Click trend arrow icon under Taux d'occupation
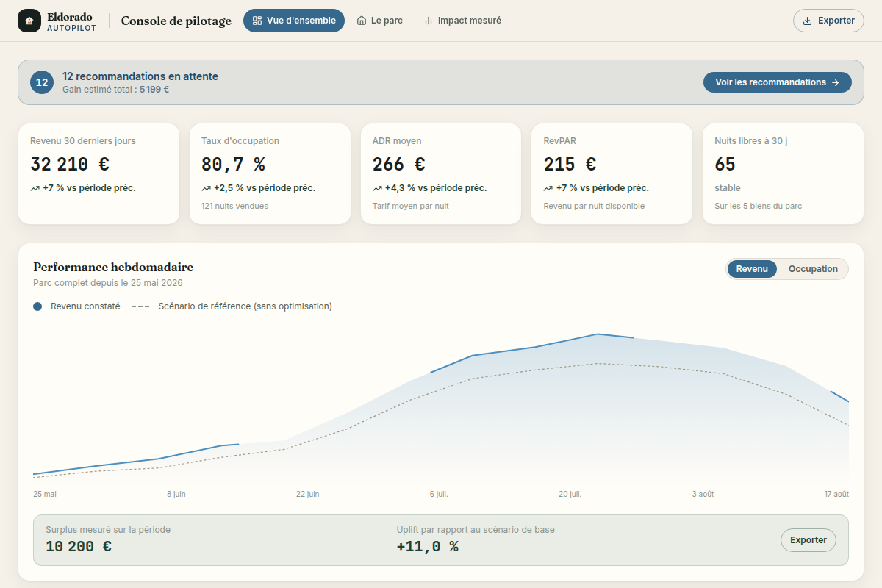Image resolution: width=882 pixels, height=588 pixels. [x=206, y=188]
